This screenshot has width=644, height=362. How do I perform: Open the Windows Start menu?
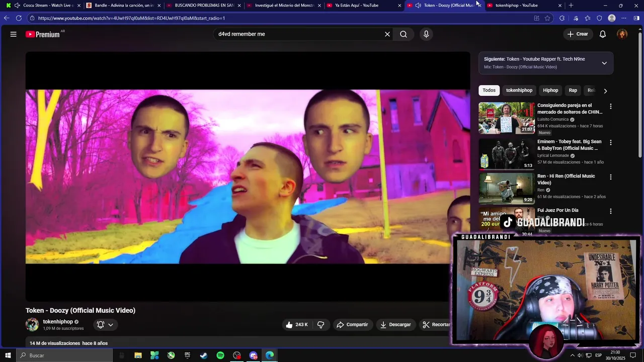(8, 355)
